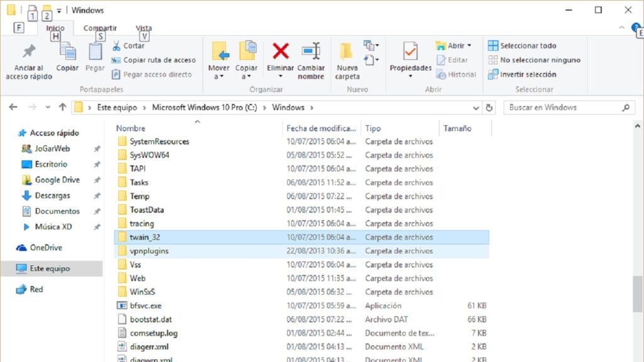Click Este equipo in address path
The image size is (644, 362).
click(117, 107)
